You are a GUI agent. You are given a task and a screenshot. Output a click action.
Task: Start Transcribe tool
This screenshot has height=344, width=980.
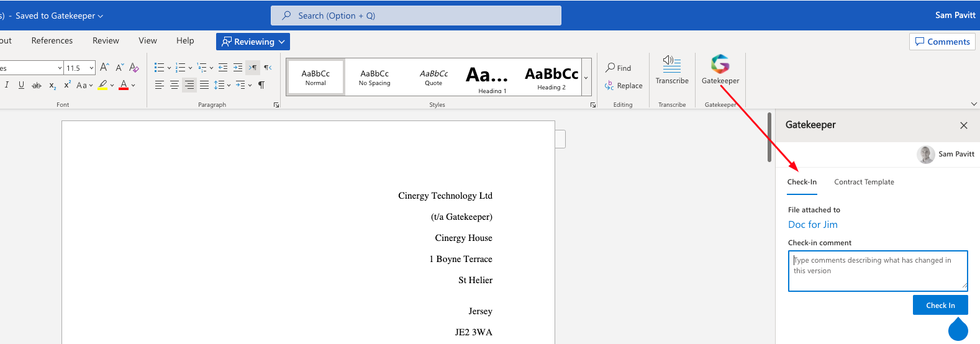pyautogui.click(x=672, y=70)
